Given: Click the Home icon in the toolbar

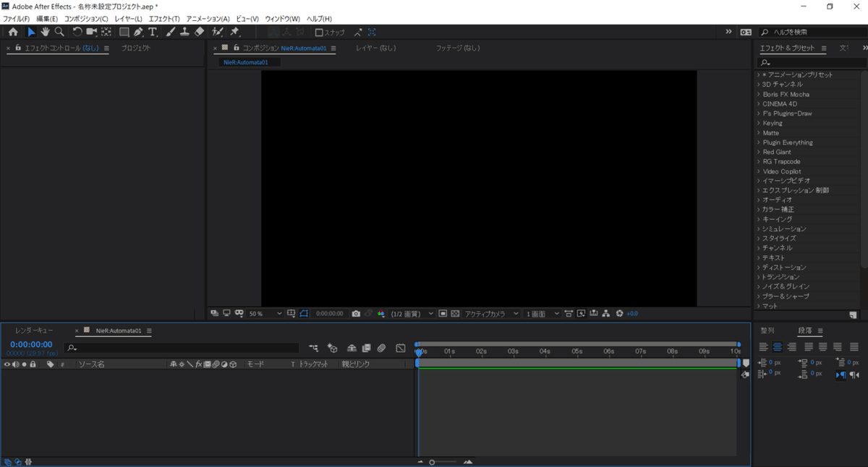Looking at the screenshot, I should click(x=13, y=32).
